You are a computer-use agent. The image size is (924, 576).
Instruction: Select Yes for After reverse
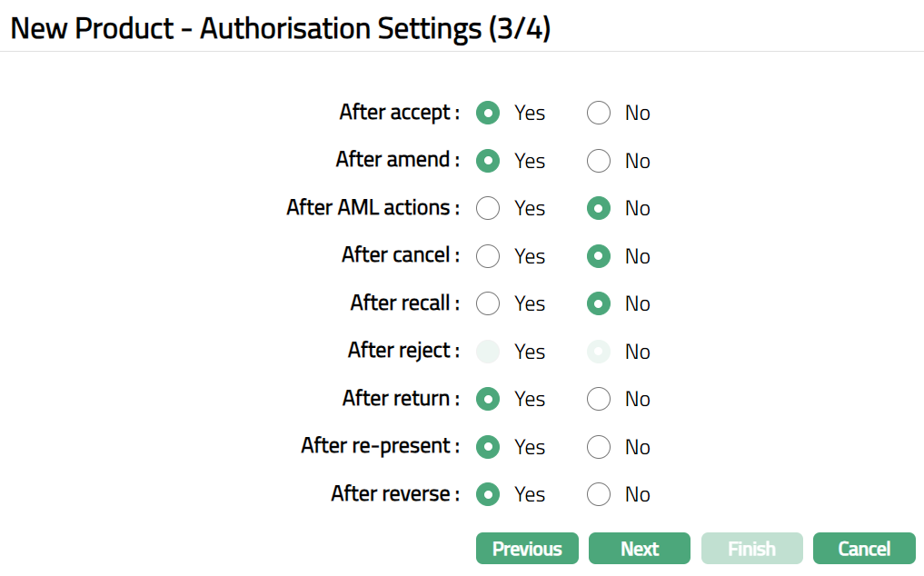(x=488, y=494)
